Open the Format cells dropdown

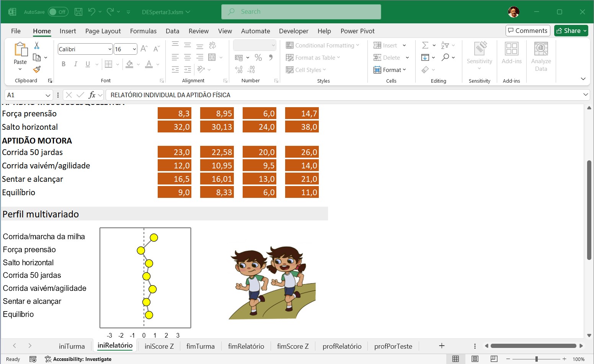pos(390,70)
